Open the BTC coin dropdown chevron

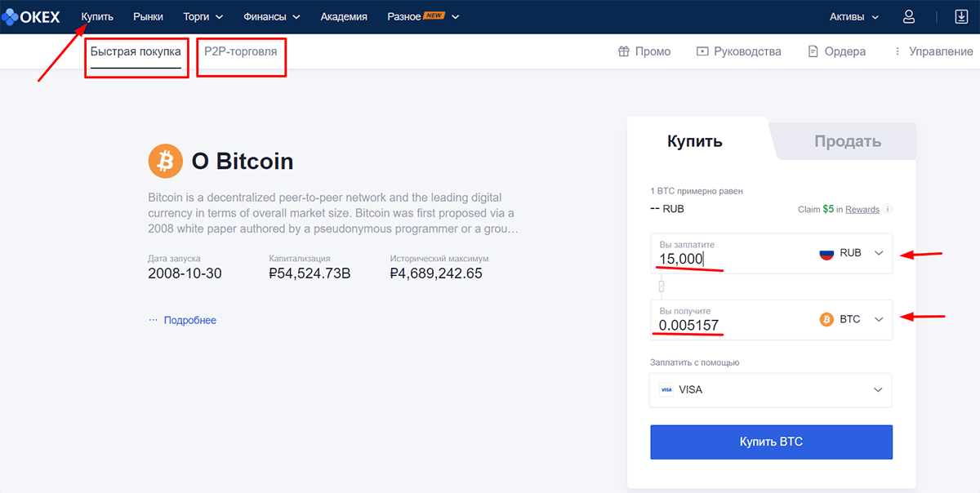click(879, 319)
